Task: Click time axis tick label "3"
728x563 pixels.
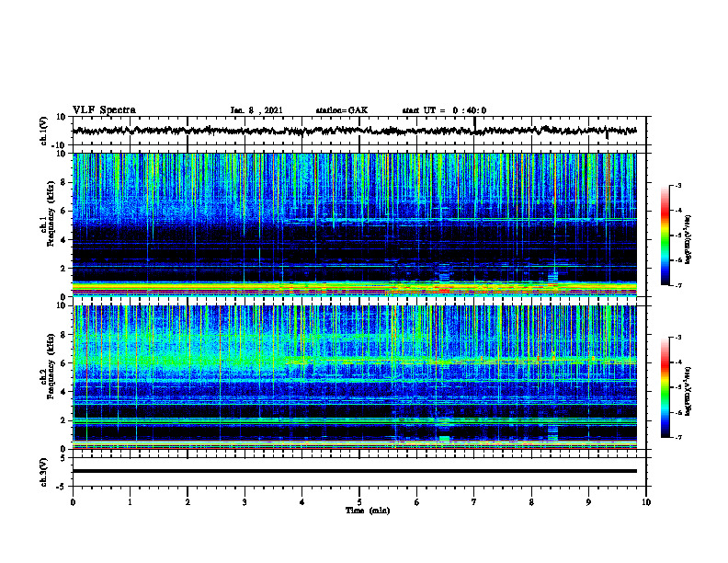Action: pos(245,502)
